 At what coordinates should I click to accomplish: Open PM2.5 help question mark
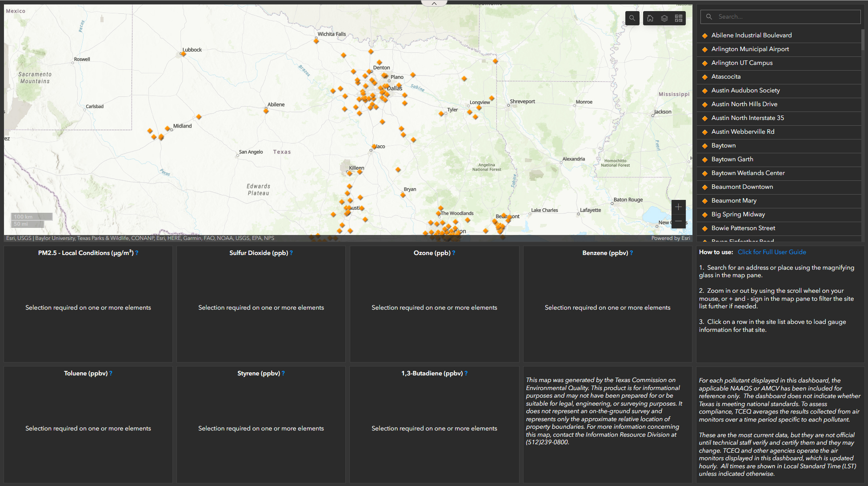[x=137, y=253]
